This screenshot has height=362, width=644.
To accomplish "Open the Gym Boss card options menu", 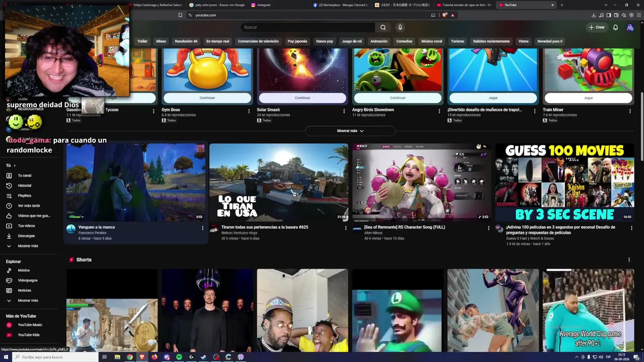I will coord(249,111).
